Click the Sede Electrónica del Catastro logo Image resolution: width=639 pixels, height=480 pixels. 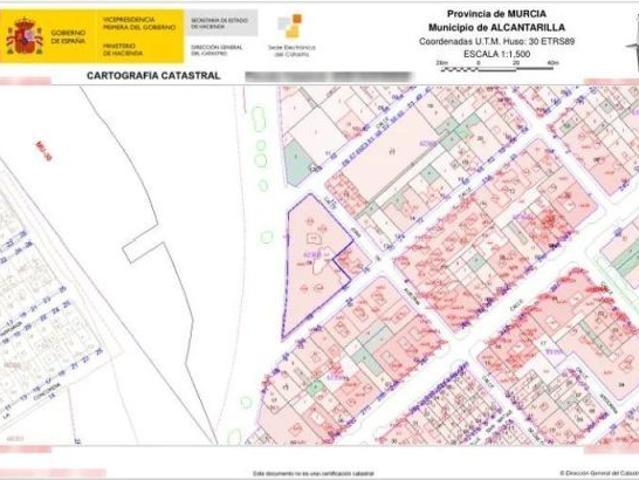(x=291, y=36)
